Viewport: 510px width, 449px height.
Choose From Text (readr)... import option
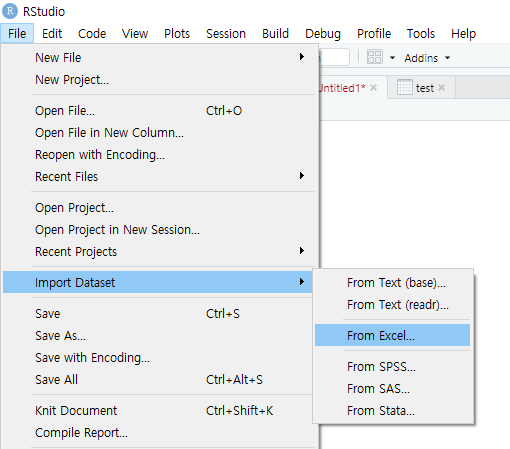(392, 304)
